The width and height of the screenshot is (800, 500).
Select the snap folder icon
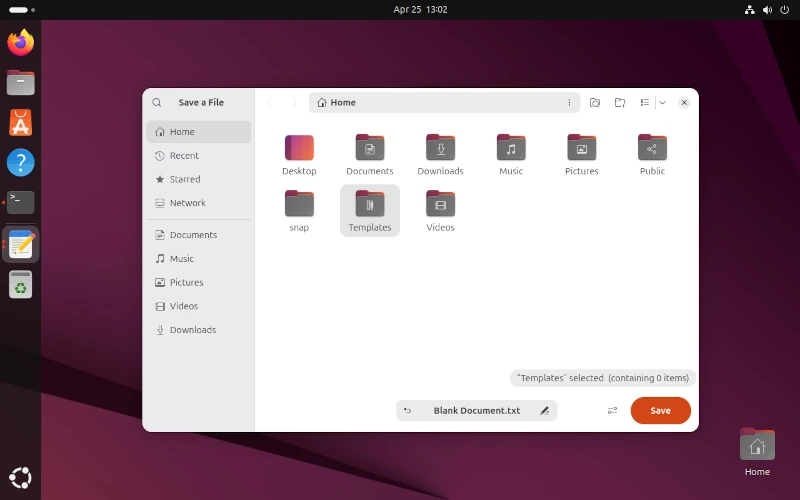coord(299,205)
